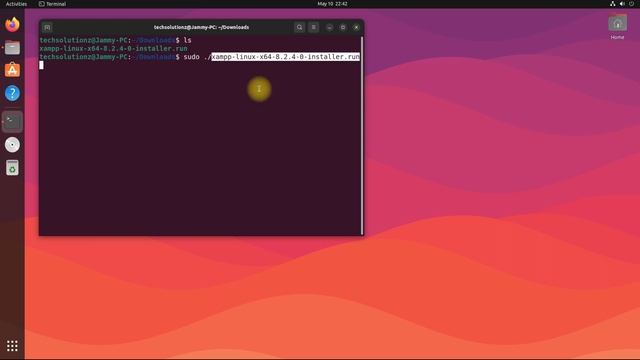Image resolution: width=640 pixels, height=360 pixels.
Task: Open the Help icon in dock
Action: [x=12, y=93]
